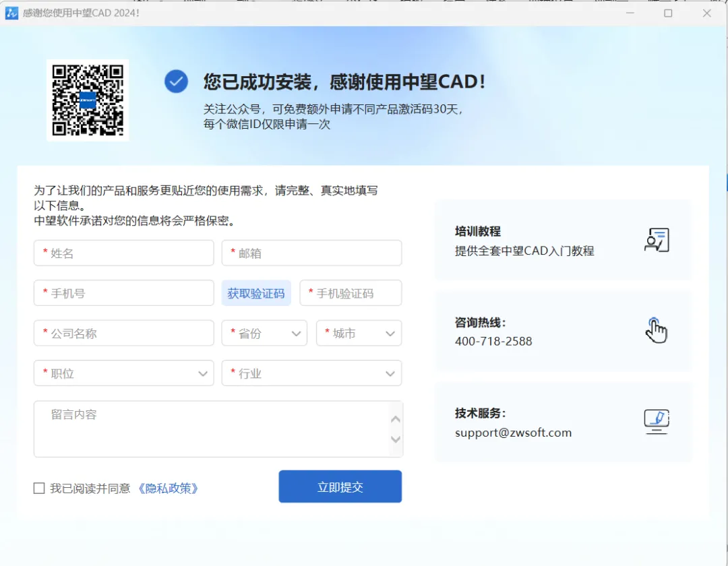Minimize the ZWCAD 2024 window
This screenshot has height=566, width=728.
coord(630,13)
